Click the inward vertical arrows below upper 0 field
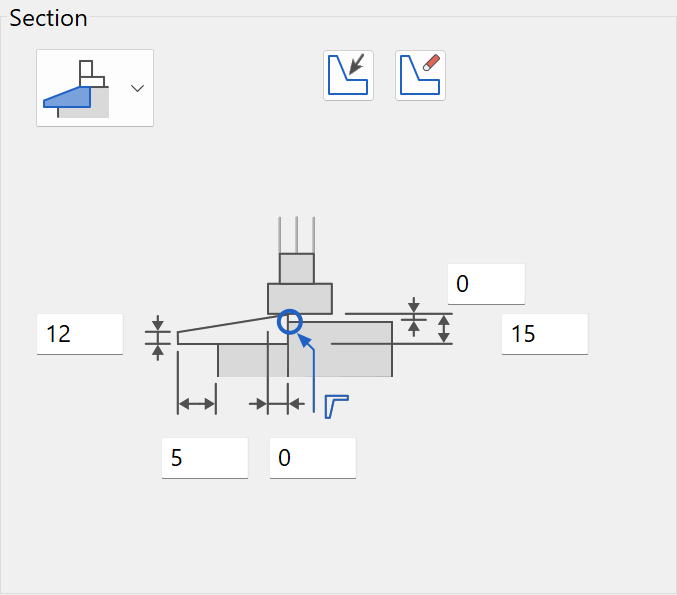 point(414,317)
